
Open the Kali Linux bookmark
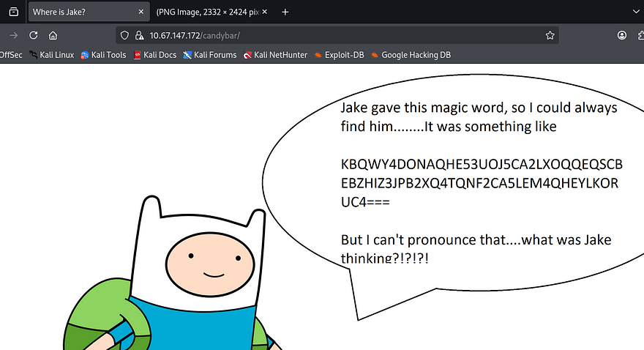click(x=51, y=55)
